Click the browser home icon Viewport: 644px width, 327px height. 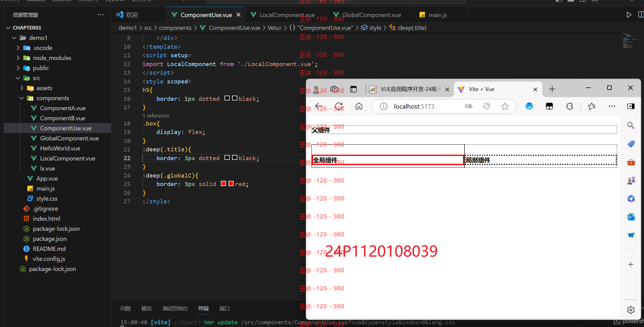tap(359, 106)
